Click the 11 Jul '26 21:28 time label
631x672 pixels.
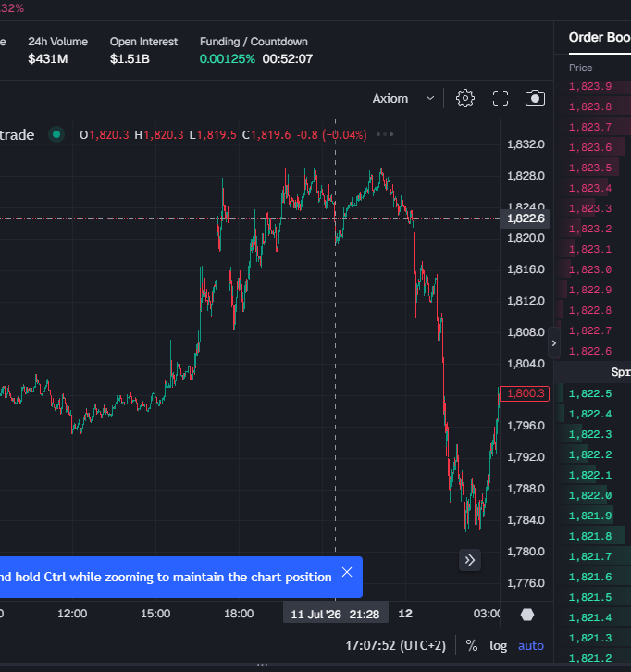[336, 614]
